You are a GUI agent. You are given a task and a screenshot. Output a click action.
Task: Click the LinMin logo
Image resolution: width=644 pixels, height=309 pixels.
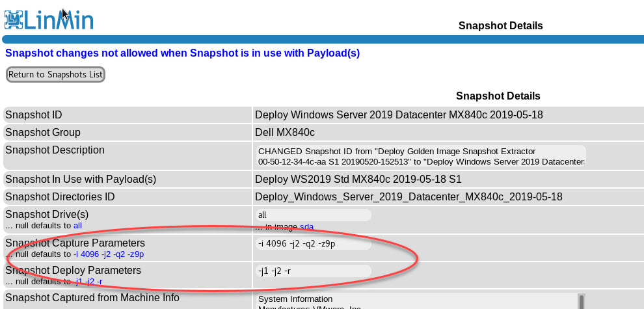coord(49,20)
